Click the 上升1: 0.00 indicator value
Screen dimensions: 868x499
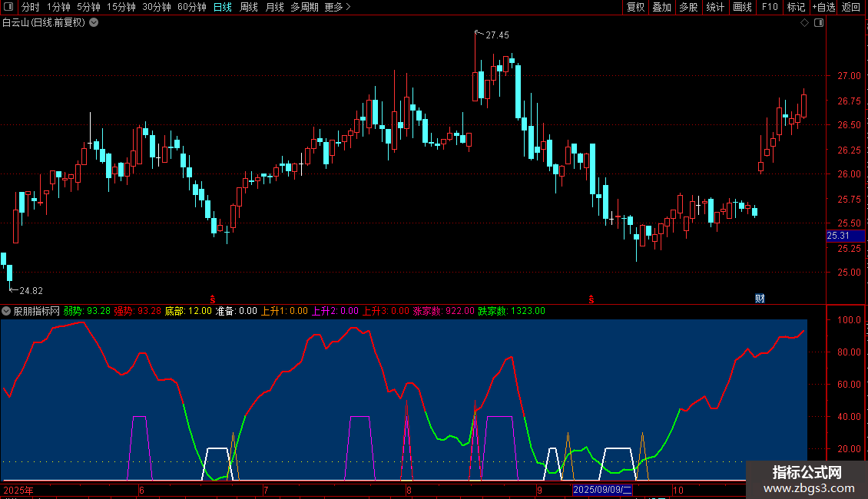pyautogui.click(x=284, y=311)
